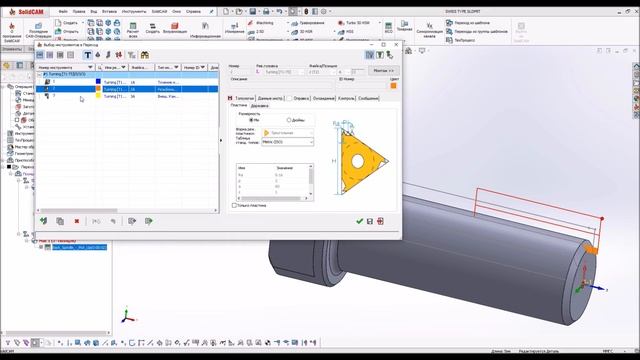
Task: Click the Save icon in quick access toolbar
Action: point(253,11)
